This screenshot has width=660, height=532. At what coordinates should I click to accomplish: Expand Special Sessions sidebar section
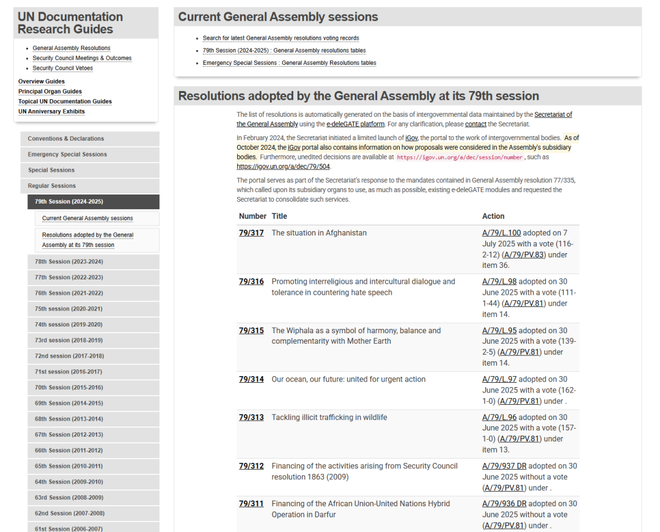[x=51, y=170]
